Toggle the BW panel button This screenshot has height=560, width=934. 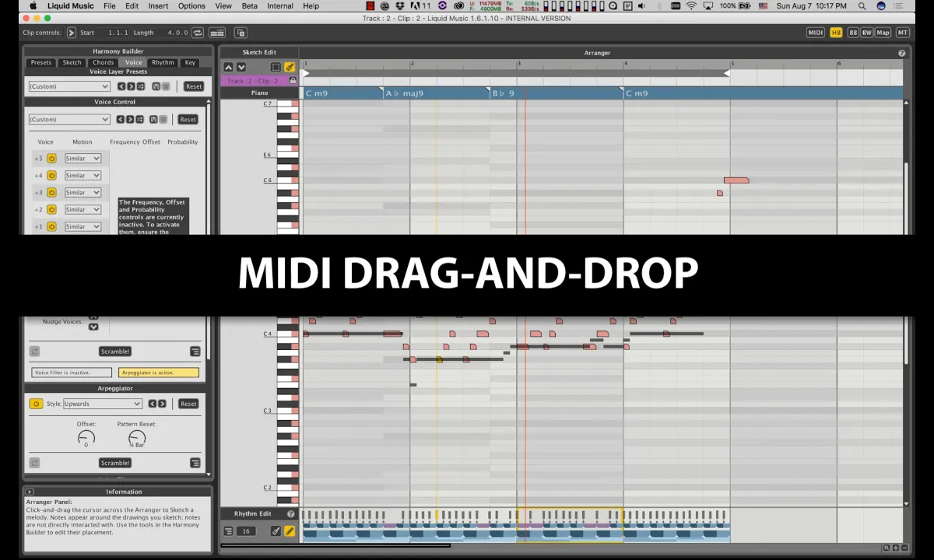tap(866, 33)
